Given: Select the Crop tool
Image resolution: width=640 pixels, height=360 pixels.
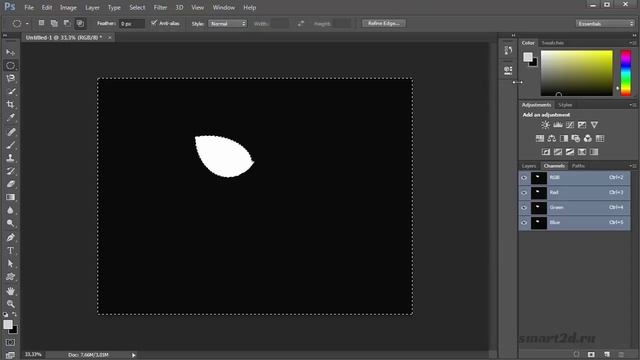Looking at the screenshot, I should pyautogui.click(x=11, y=104).
